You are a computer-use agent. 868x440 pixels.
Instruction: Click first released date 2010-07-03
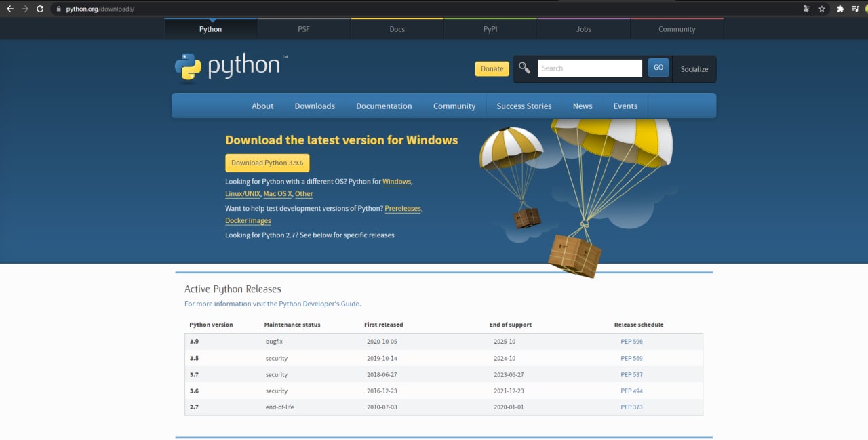(x=382, y=407)
